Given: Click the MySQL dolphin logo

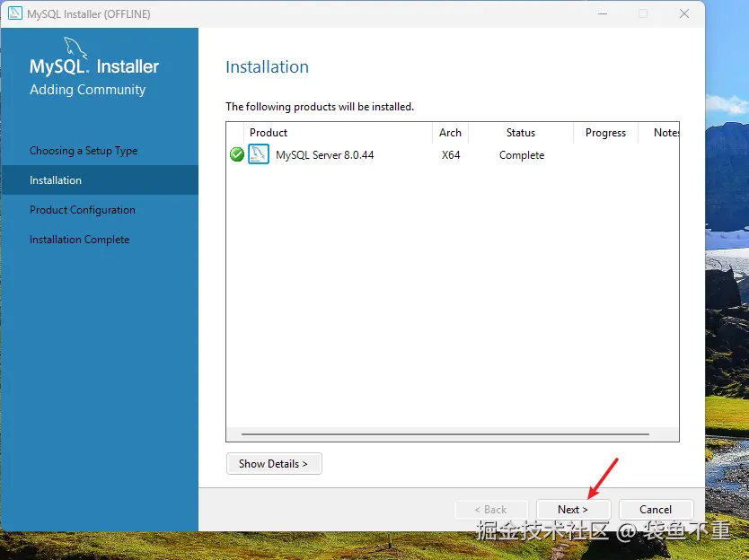Looking at the screenshot, I should [75, 47].
